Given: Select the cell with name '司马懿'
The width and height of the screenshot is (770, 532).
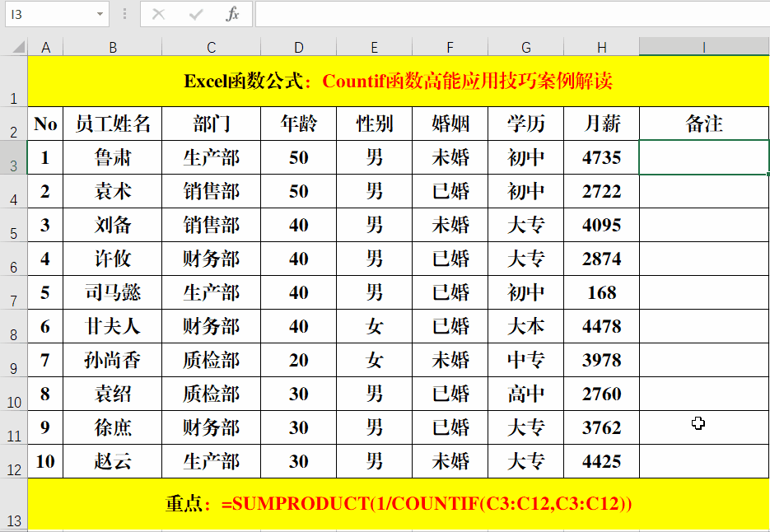Looking at the screenshot, I should coord(113,293).
